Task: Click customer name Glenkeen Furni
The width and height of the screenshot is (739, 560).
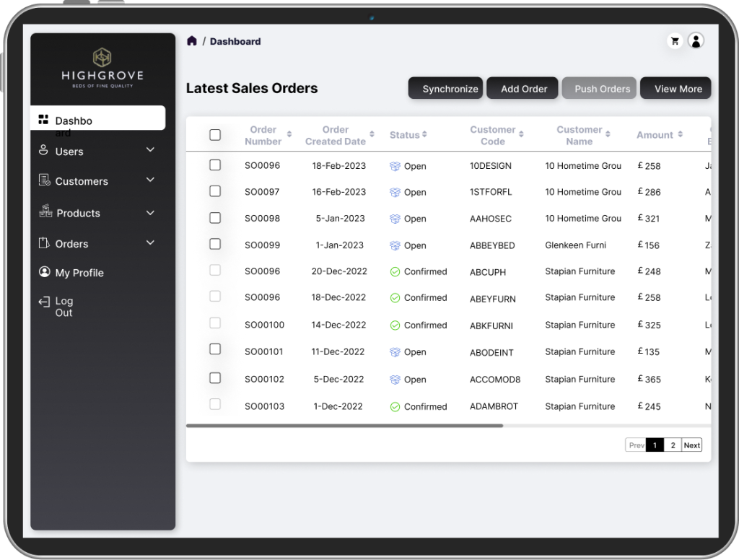Action: click(575, 245)
